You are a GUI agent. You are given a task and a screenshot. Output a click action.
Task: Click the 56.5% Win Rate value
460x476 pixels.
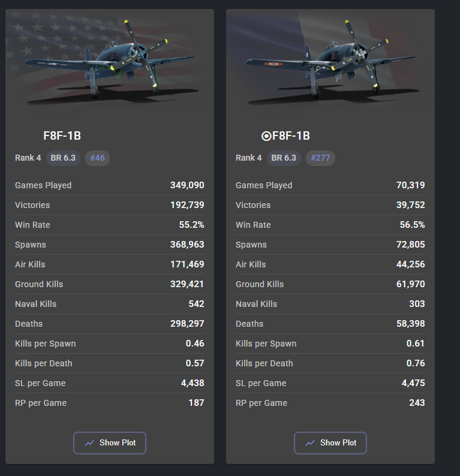411,225
